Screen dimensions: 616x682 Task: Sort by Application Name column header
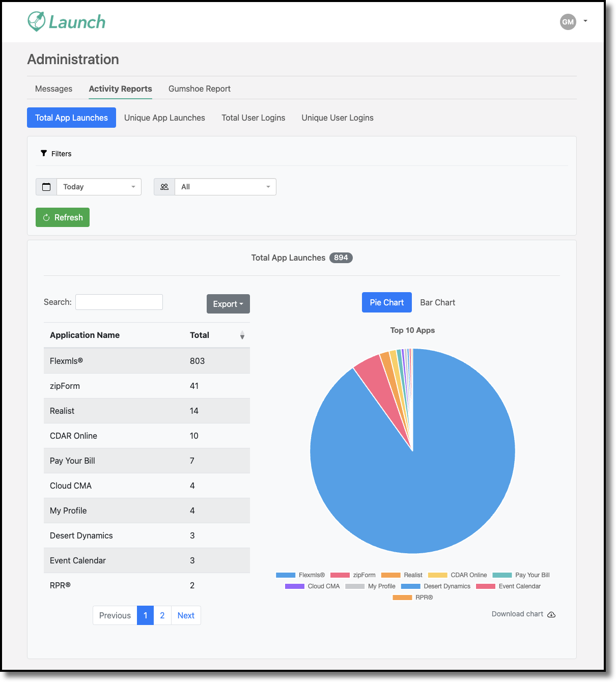pos(85,335)
